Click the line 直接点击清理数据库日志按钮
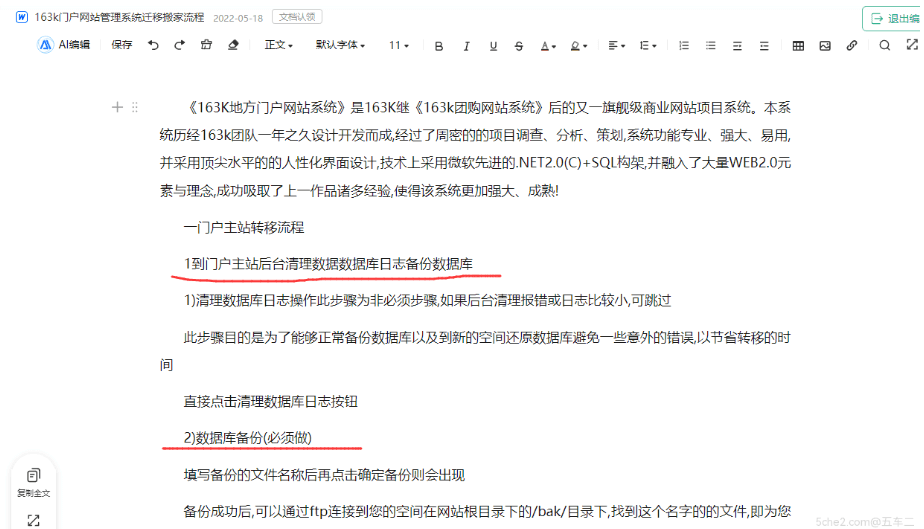Screen dimensions: 924x529 270,402
